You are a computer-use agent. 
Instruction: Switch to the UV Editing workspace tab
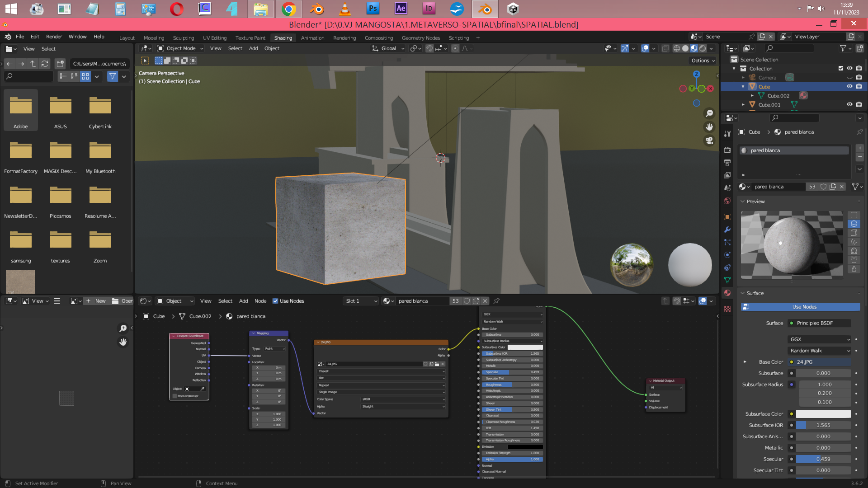pos(214,38)
